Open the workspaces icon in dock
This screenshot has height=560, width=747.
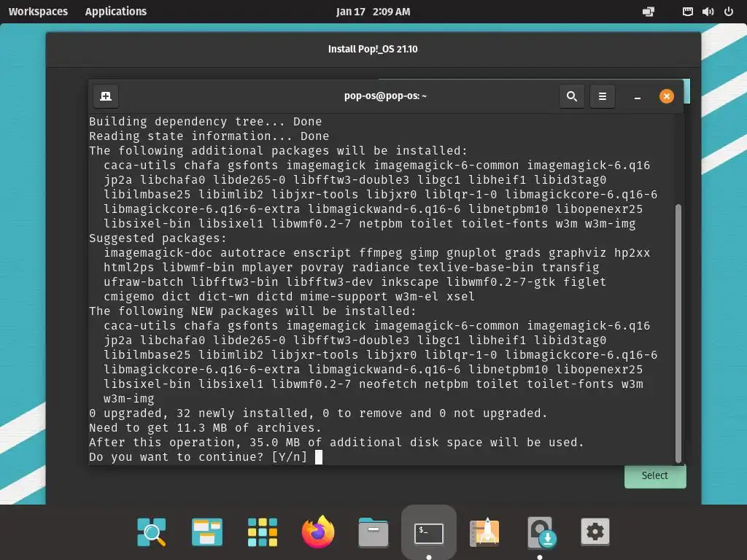(x=206, y=532)
